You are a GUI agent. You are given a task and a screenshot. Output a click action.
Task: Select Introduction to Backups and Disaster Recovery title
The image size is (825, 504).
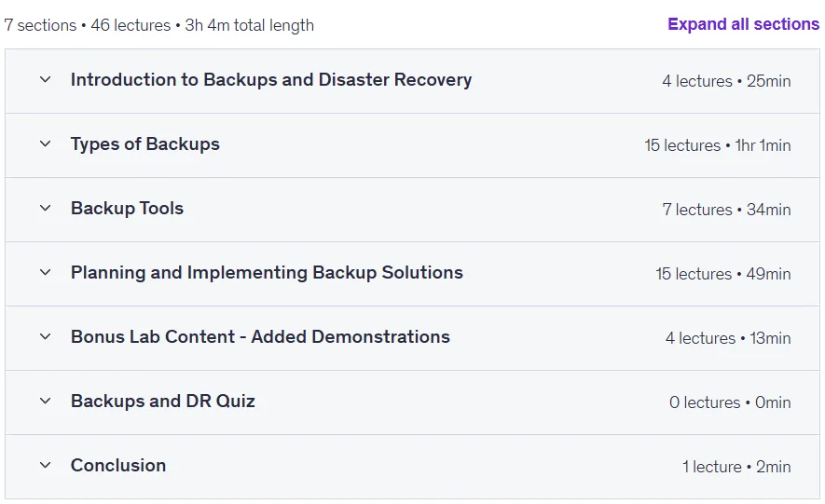pos(271,80)
